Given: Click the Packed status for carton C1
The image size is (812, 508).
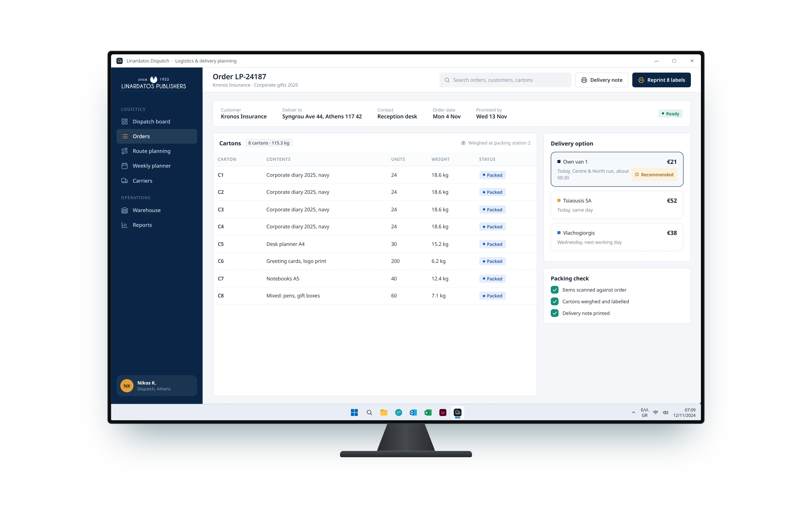Looking at the screenshot, I should pos(492,175).
